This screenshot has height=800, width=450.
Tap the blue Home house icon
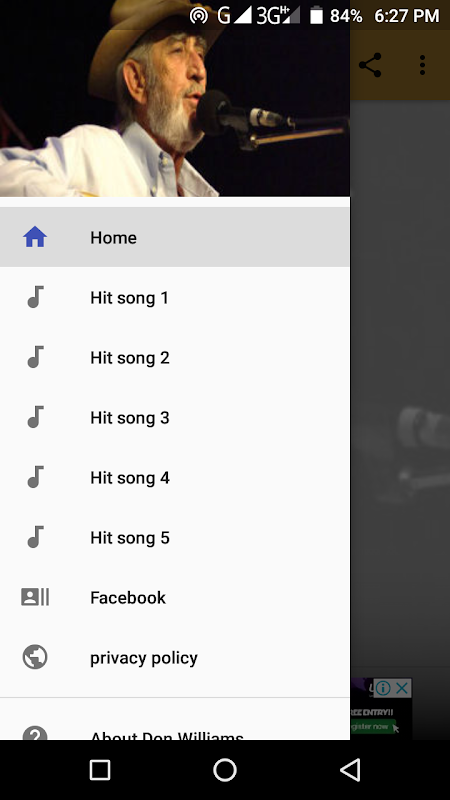click(x=35, y=237)
